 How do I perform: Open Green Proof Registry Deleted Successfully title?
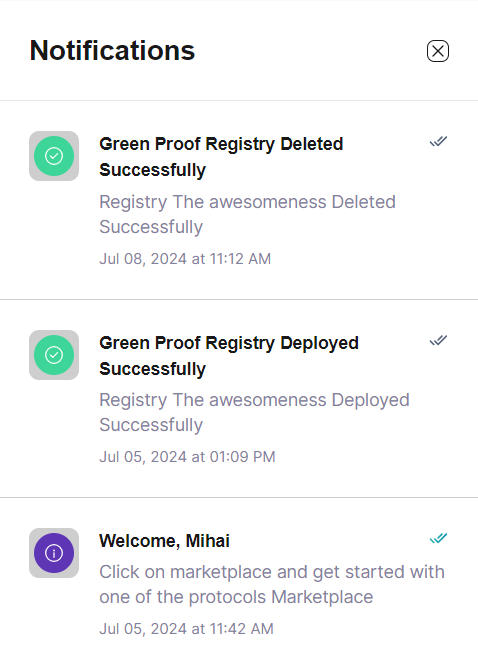(221, 157)
